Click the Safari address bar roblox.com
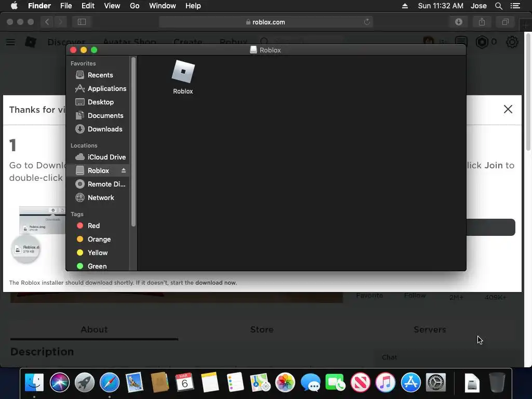Image resolution: width=532 pixels, height=399 pixels. pos(265,22)
